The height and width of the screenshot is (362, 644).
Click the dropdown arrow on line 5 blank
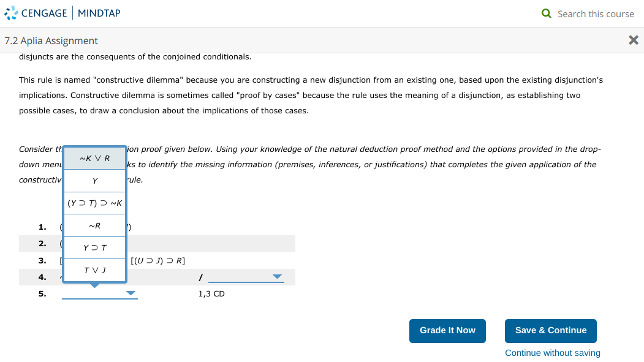131,293
